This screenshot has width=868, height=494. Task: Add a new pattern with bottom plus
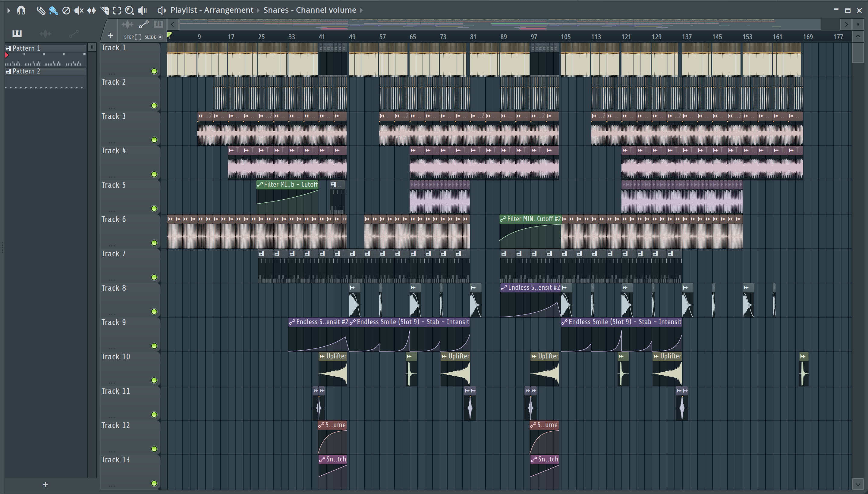[46, 484]
